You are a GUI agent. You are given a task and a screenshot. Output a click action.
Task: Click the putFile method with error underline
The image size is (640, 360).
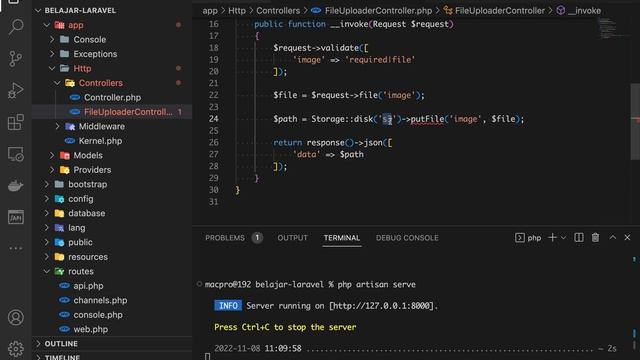click(x=427, y=119)
